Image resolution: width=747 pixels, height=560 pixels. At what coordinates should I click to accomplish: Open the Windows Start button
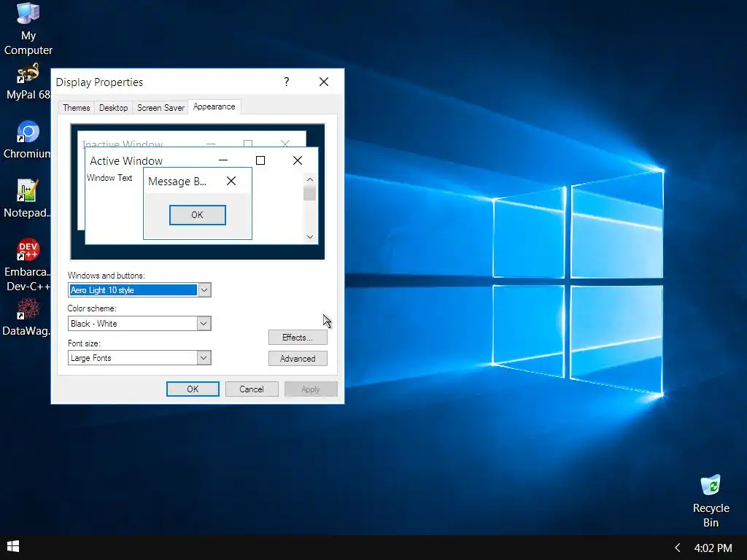(x=13, y=547)
